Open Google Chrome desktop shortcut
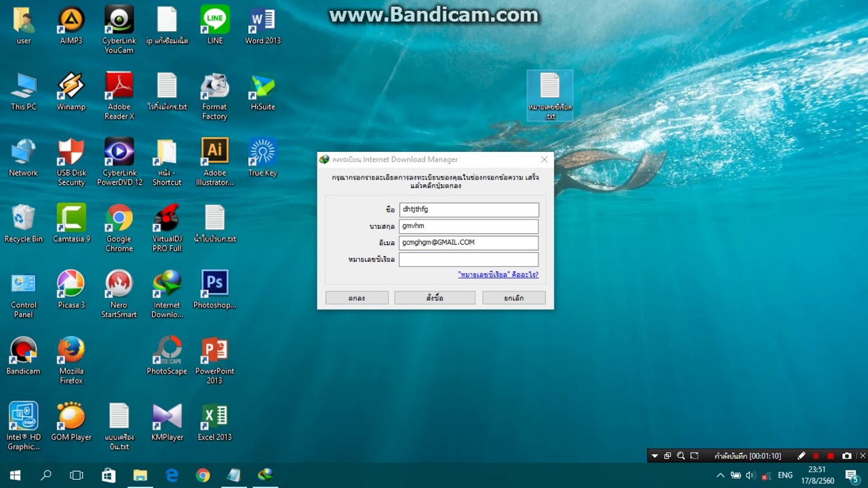The image size is (868, 488). click(119, 228)
